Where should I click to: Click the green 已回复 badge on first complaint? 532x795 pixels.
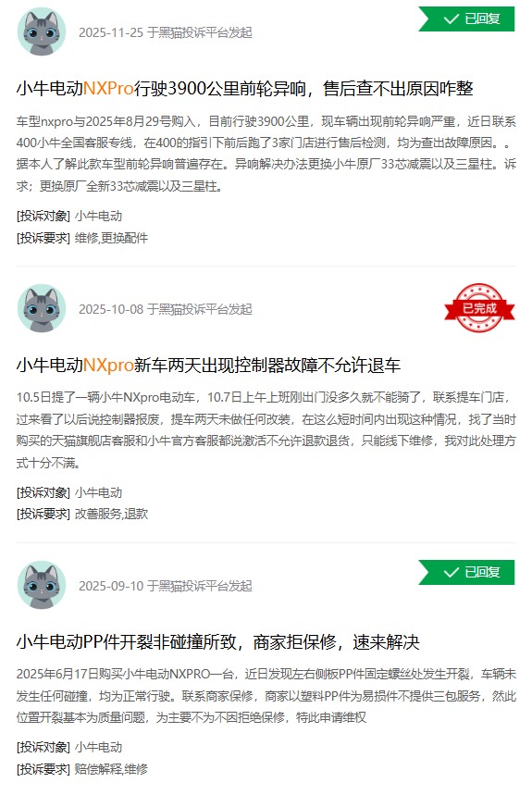coord(466,19)
